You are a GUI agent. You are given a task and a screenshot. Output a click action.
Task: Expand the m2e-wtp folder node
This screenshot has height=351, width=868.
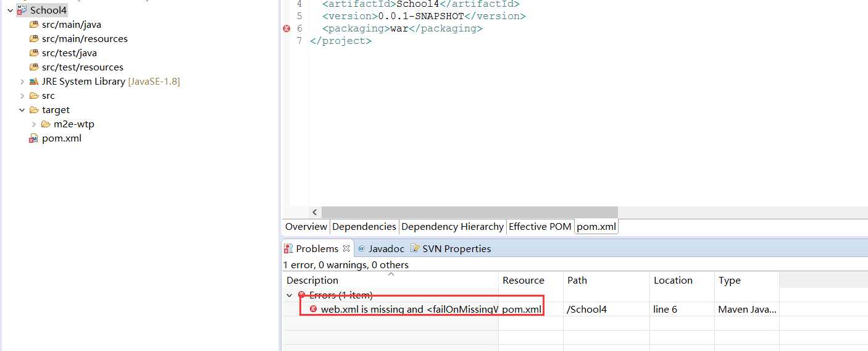pos(34,124)
